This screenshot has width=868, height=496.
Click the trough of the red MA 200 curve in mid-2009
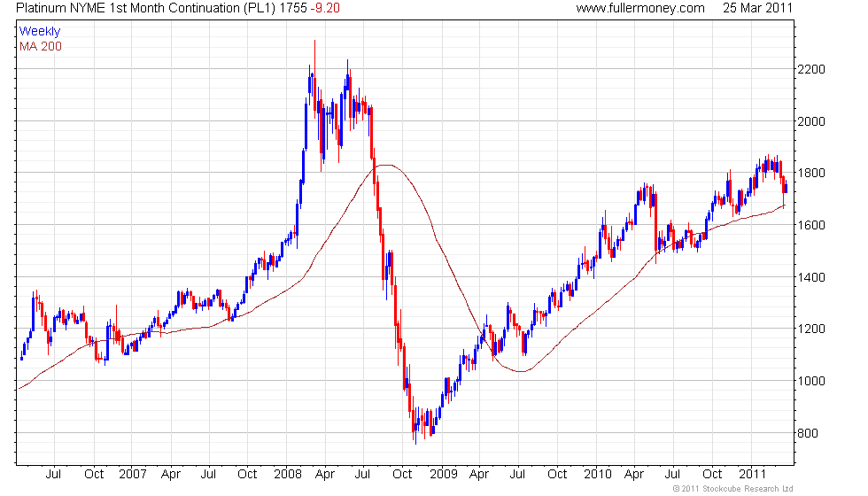point(521,371)
